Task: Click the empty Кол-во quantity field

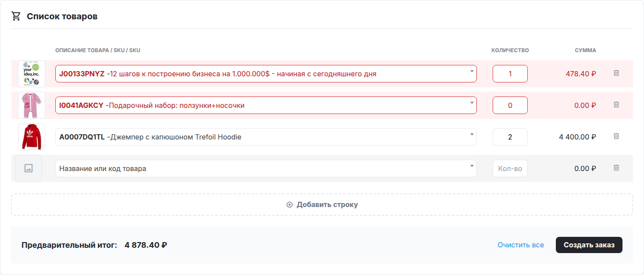Action: (x=510, y=168)
